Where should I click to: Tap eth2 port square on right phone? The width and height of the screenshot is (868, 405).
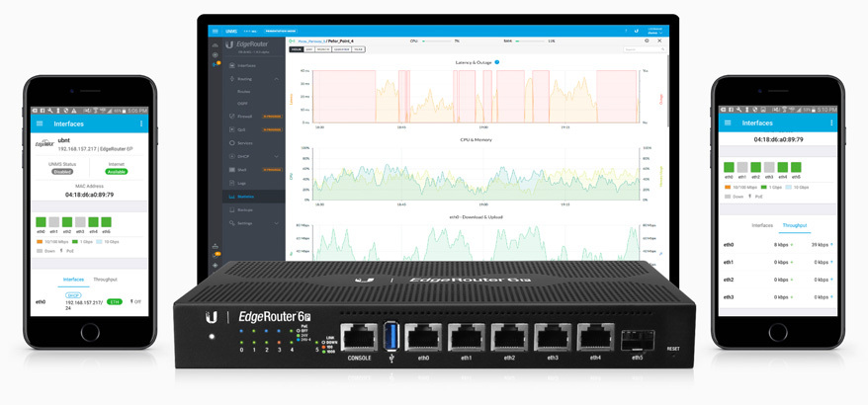[755, 167]
